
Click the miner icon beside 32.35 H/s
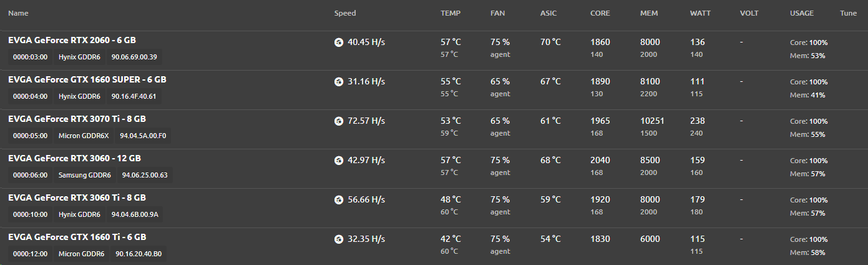pos(339,239)
